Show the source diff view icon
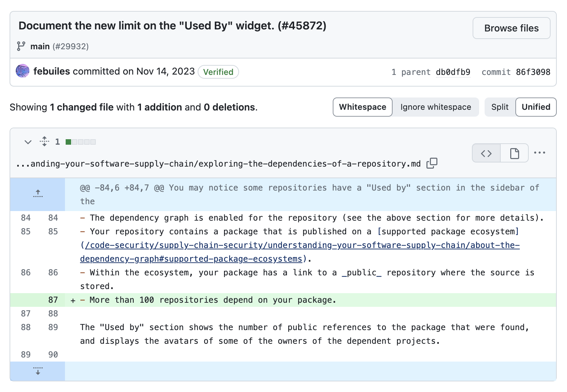This screenshot has height=392, width=567. (486, 153)
